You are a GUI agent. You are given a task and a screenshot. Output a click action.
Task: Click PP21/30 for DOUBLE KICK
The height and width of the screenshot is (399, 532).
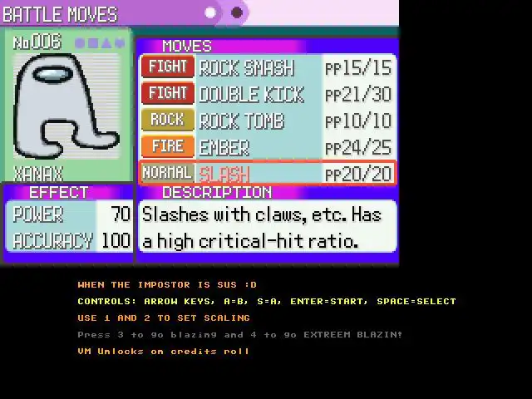pos(358,94)
